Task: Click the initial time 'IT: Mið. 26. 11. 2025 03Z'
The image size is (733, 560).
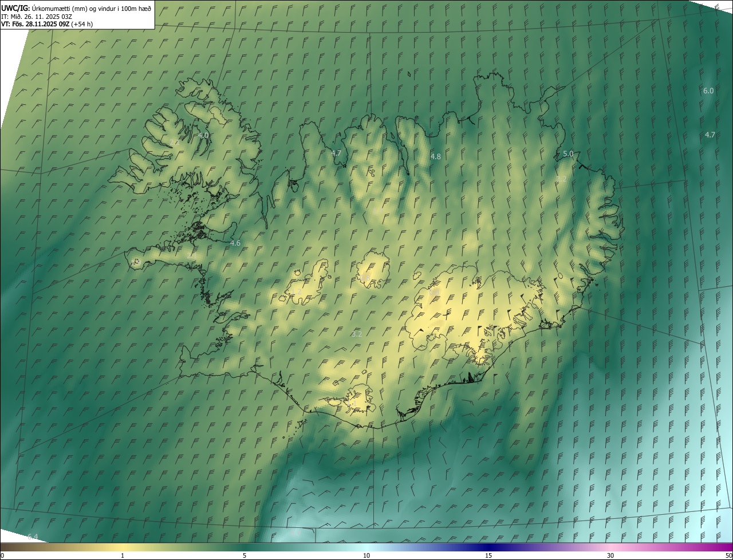Action: [x=37, y=16]
